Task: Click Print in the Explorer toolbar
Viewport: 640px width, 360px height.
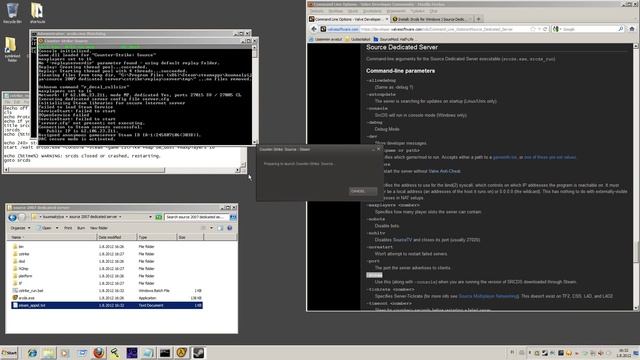Action: [x=68, y=228]
